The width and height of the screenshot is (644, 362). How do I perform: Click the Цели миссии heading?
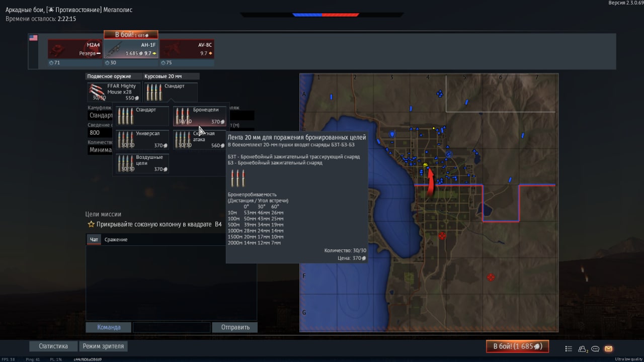click(x=103, y=214)
